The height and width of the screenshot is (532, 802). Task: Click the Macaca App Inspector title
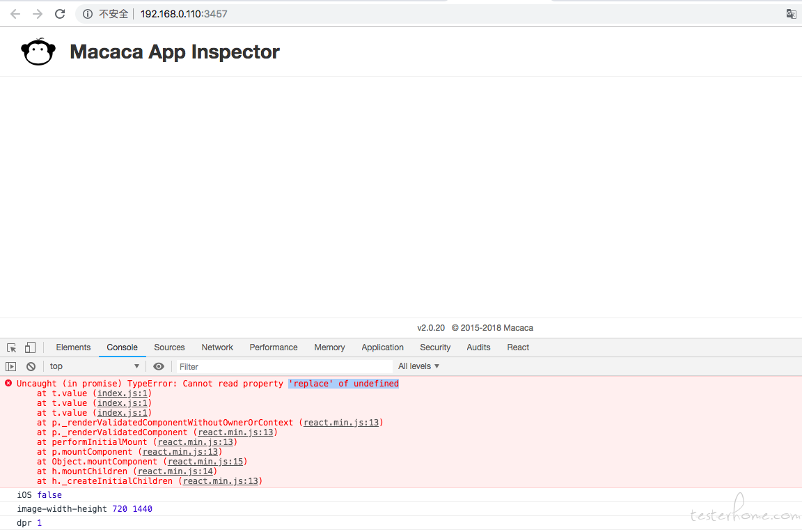tap(175, 52)
